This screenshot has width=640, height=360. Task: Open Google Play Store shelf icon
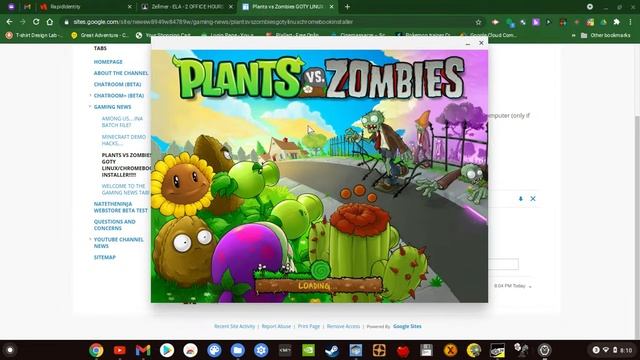(x=167, y=350)
